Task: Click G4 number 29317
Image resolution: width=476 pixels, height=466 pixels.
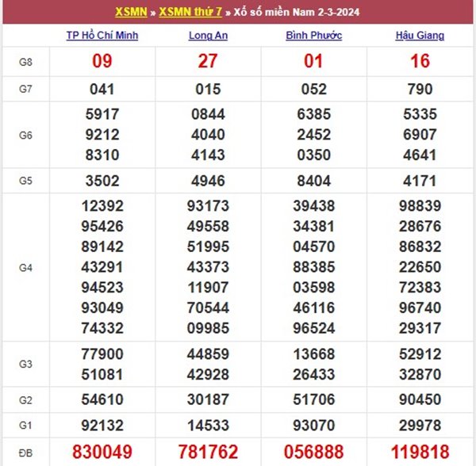Action: coord(420,329)
